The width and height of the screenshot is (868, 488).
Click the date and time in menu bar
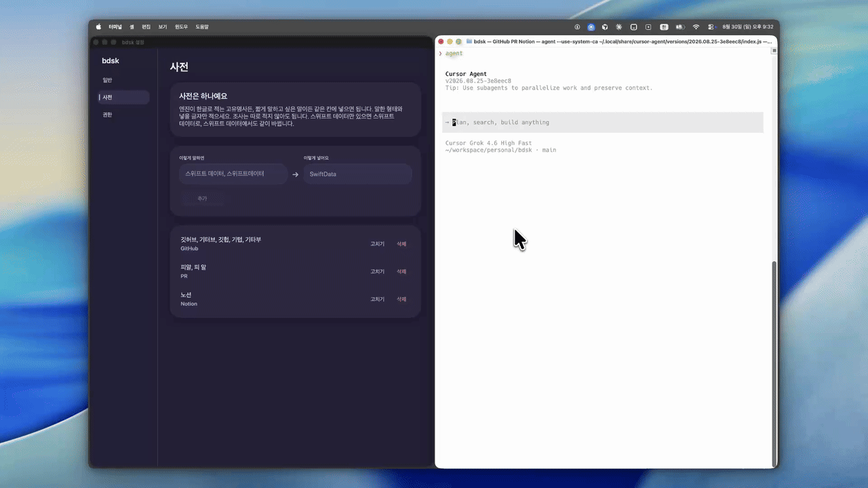tap(748, 27)
